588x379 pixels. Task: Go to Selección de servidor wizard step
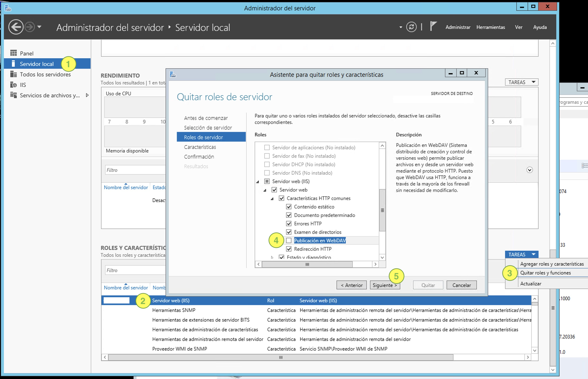(x=208, y=127)
